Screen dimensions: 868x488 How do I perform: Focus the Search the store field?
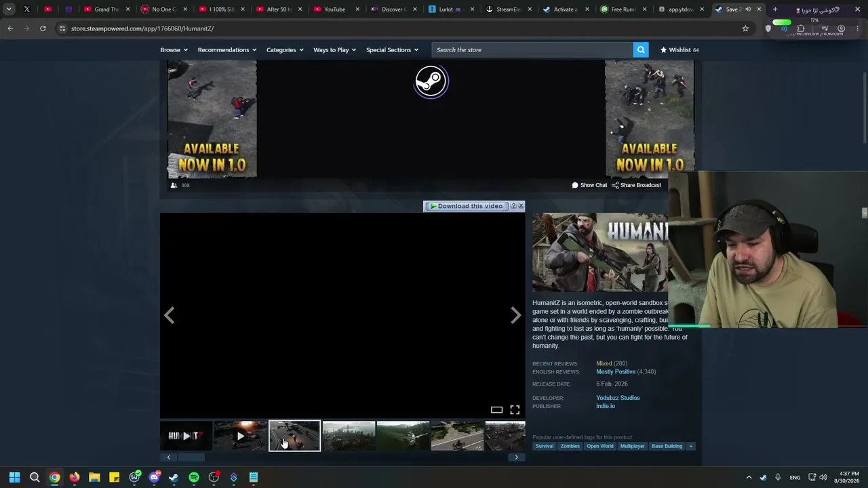532,49
